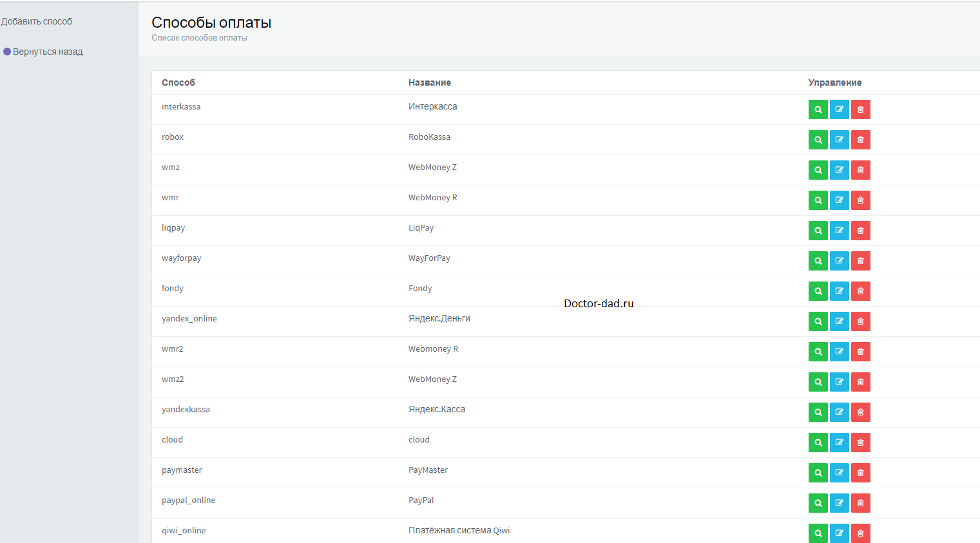View the wayforpay payment method
980x543 pixels.
818,261
